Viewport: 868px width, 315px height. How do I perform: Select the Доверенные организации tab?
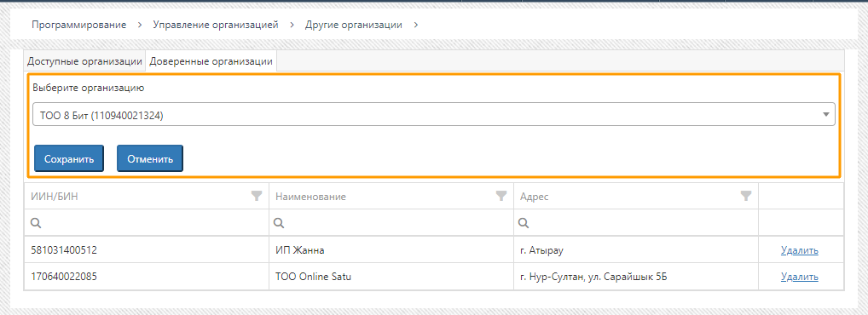point(211,61)
